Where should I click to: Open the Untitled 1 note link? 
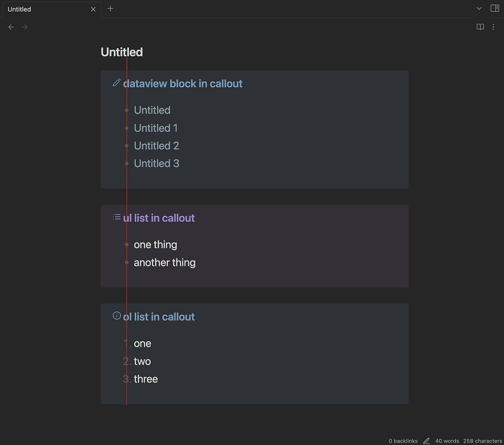coord(156,128)
